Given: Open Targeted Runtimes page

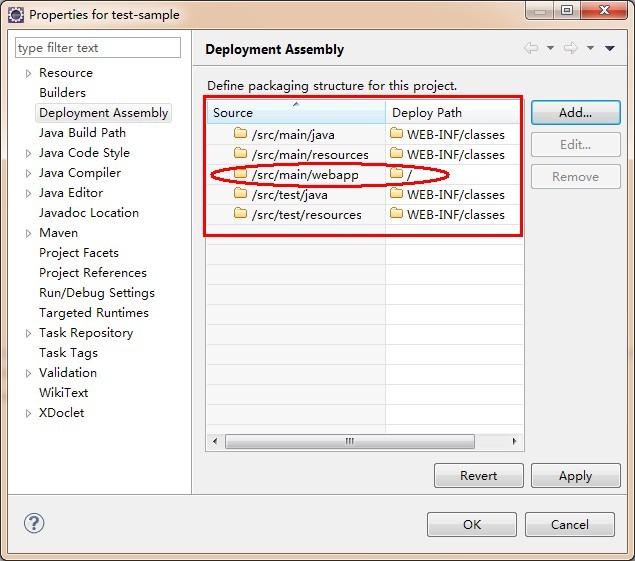Looking at the screenshot, I should [x=93, y=313].
